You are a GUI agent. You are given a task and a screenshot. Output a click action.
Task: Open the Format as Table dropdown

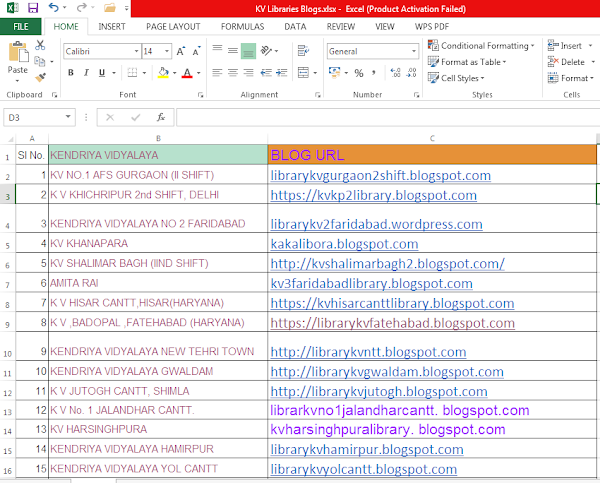click(467, 62)
